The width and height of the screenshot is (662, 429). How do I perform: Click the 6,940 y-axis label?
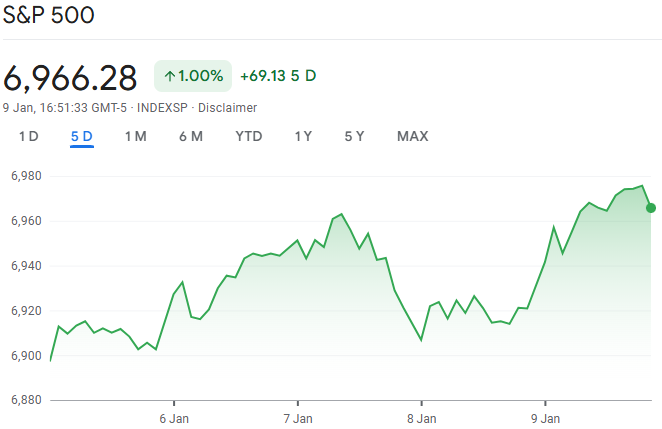(x=26, y=266)
